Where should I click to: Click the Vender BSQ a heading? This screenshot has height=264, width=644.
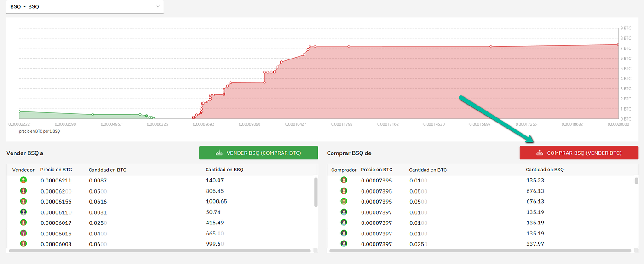(25, 153)
